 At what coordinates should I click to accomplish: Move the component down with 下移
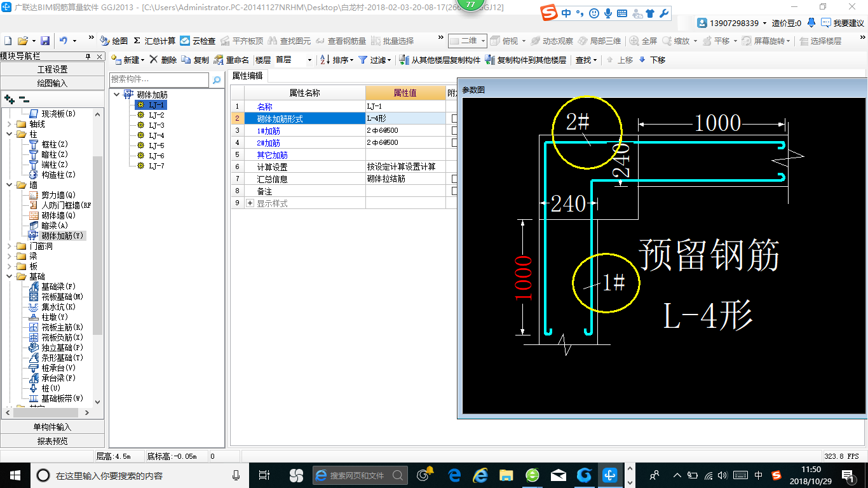click(652, 60)
